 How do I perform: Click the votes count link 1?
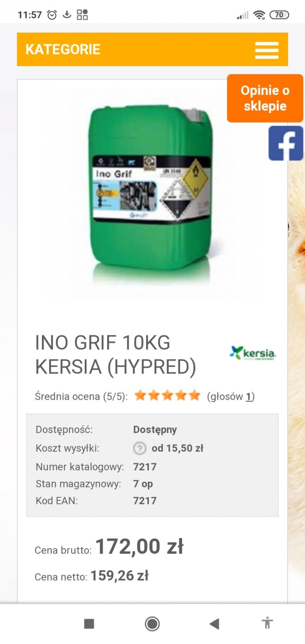click(x=249, y=396)
